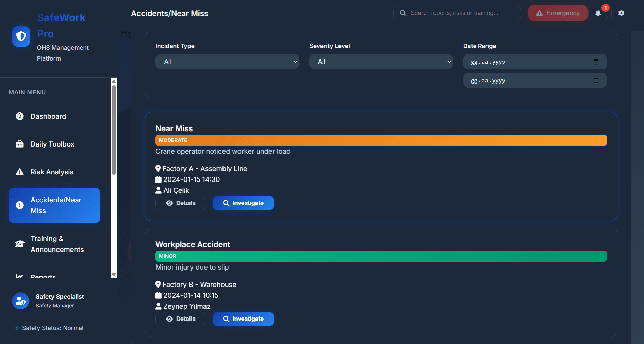Click the Risk Analysis warning triangle icon

pos(20,172)
